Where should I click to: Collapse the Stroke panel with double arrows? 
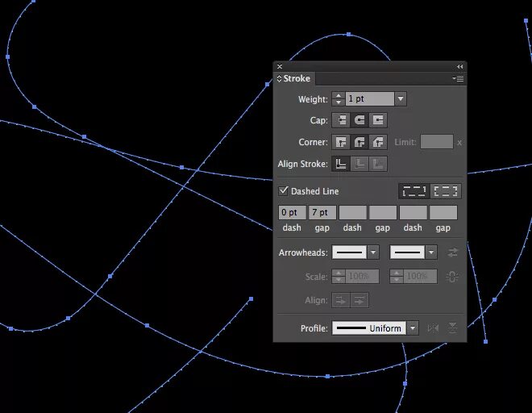pyautogui.click(x=459, y=67)
